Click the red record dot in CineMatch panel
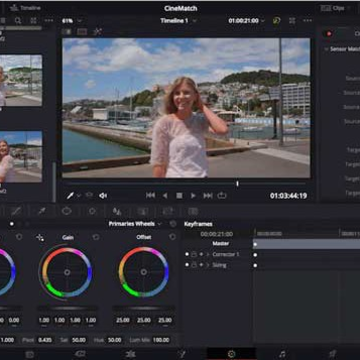This screenshot has height=360, width=360. (329, 33)
